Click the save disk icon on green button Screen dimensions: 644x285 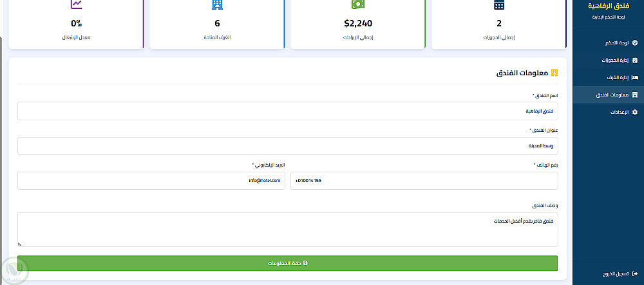tap(305, 263)
